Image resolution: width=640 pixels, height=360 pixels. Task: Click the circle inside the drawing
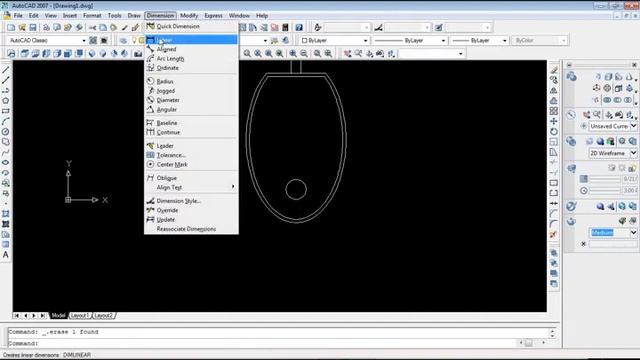pyautogui.click(x=296, y=189)
